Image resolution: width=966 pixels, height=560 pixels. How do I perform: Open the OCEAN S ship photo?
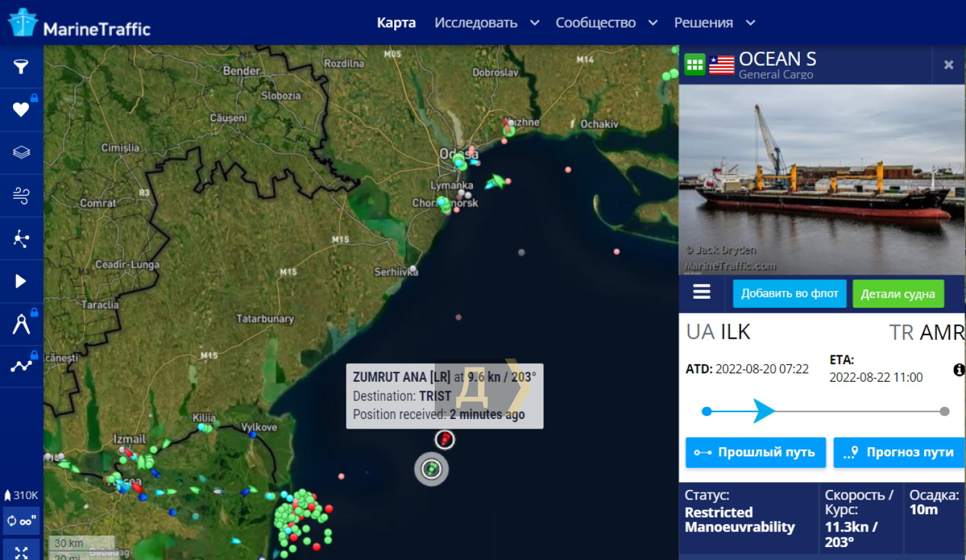(x=822, y=180)
